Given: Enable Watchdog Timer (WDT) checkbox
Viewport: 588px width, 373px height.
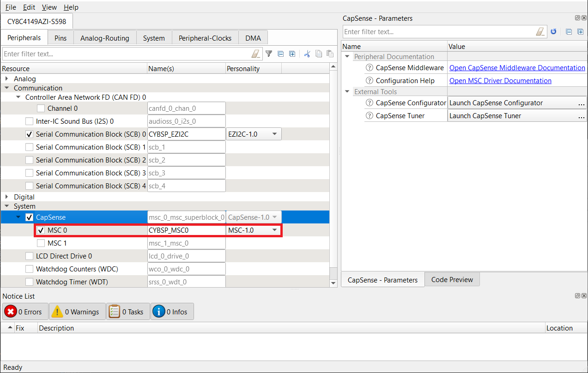Looking at the screenshot, I should [x=30, y=282].
